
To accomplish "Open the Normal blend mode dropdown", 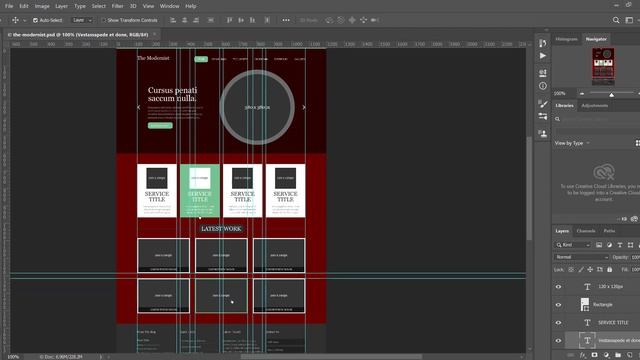I will (x=581, y=257).
